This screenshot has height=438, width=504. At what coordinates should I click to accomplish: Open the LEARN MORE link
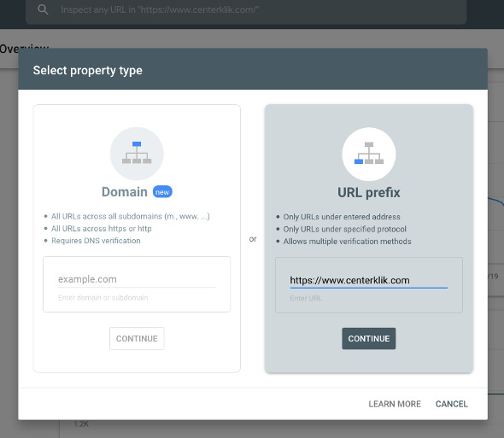coord(395,404)
